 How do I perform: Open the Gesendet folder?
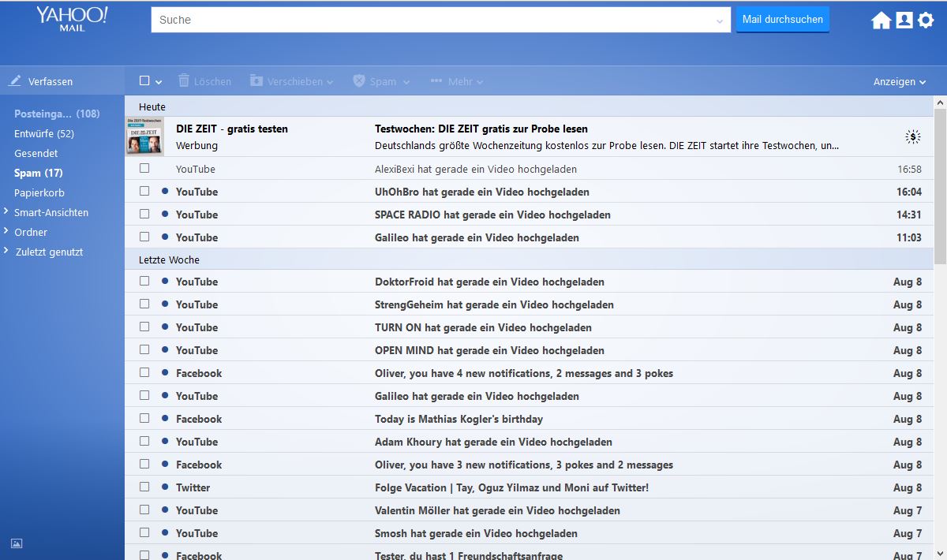click(36, 153)
